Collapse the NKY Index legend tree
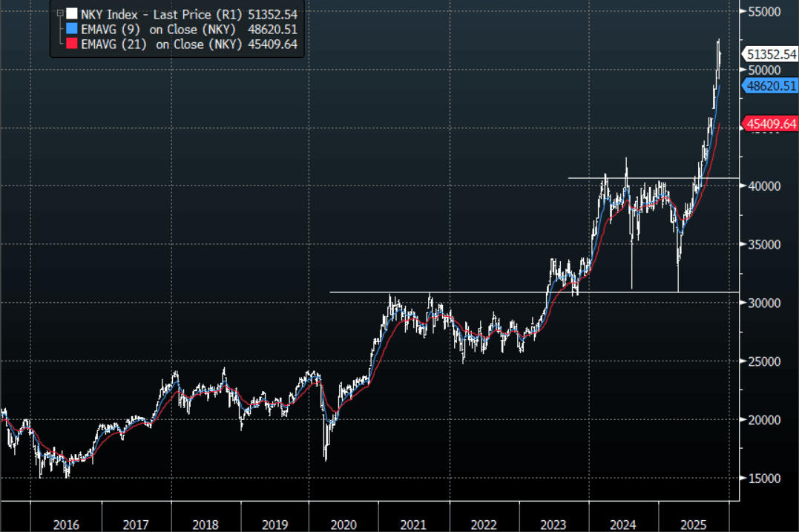The image size is (799, 532). (60, 13)
